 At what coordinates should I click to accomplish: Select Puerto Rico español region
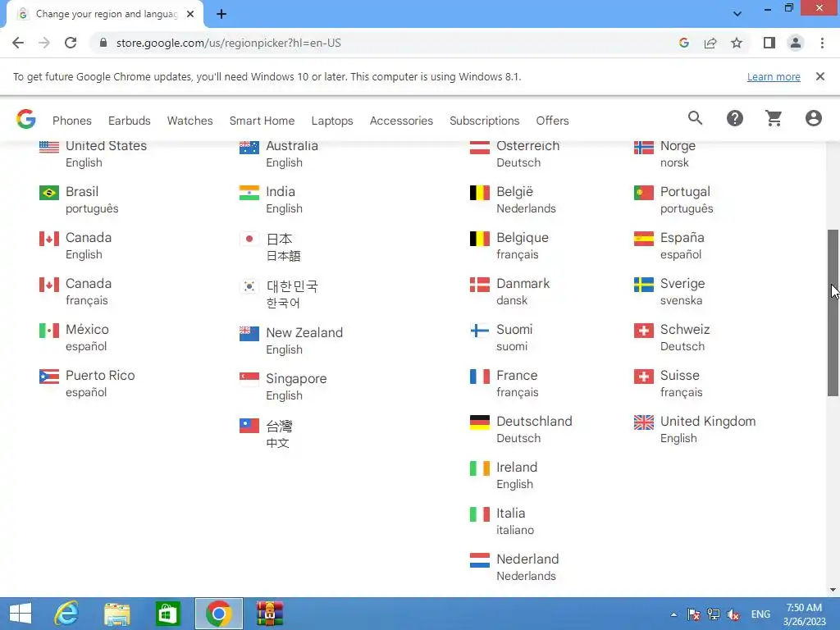coord(87,384)
